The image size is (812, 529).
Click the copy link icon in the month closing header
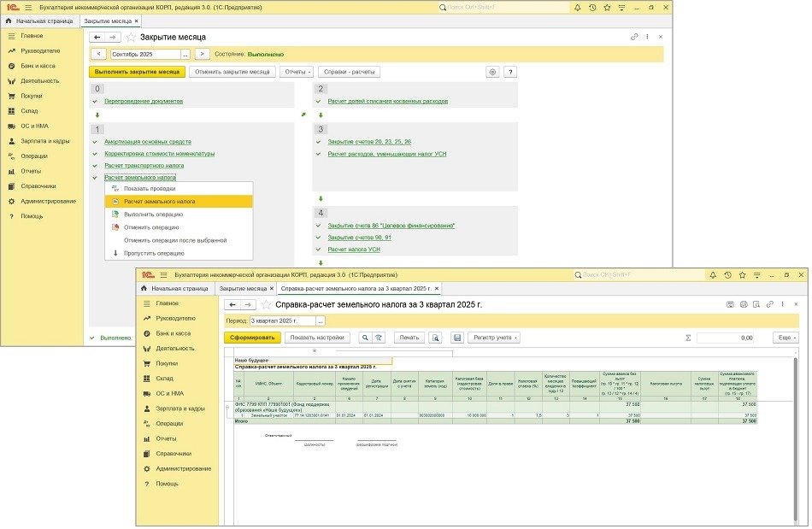[x=633, y=38]
